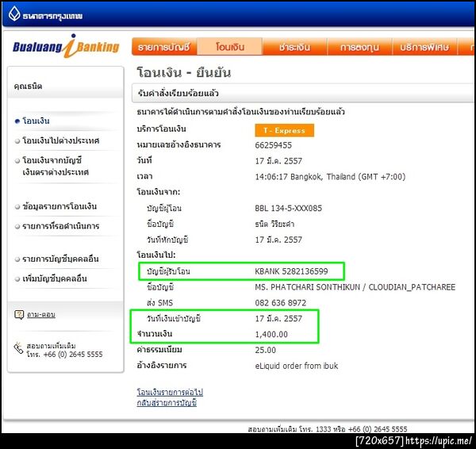Open ข้อมูลรายการโอนเงิน in the sidebar
This screenshot has height=449, width=476.
pyautogui.click(x=59, y=206)
